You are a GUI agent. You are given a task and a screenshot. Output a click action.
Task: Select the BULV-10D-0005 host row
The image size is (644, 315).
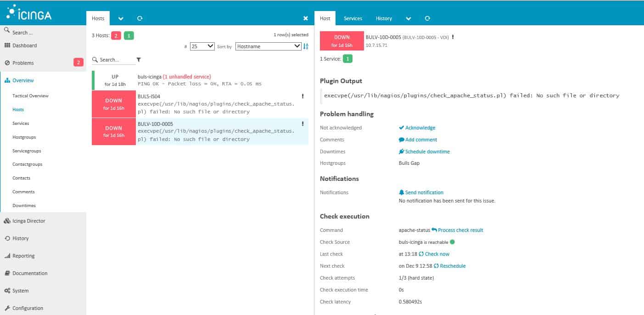(x=200, y=131)
